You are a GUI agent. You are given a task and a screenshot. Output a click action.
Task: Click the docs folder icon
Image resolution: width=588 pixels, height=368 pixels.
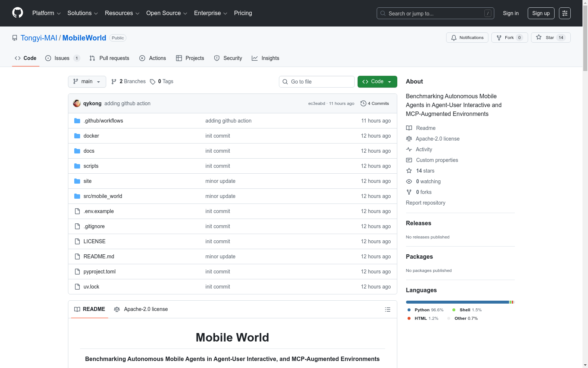[77, 151]
